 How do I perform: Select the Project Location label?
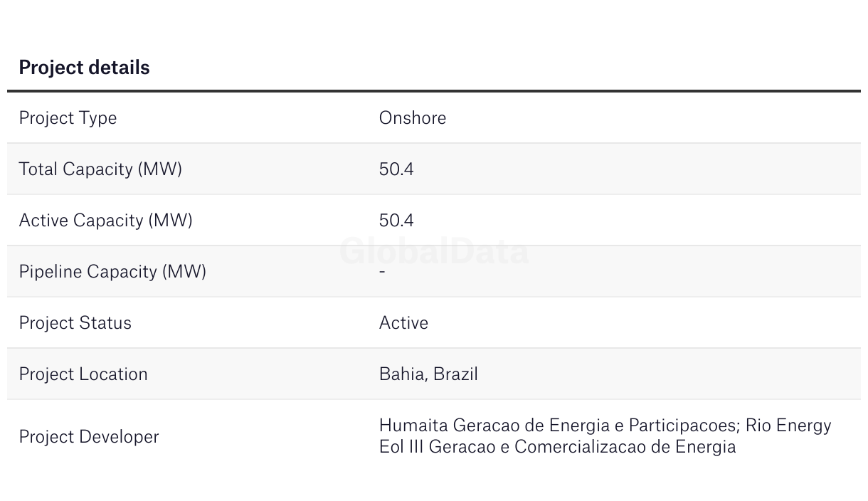point(83,374)
